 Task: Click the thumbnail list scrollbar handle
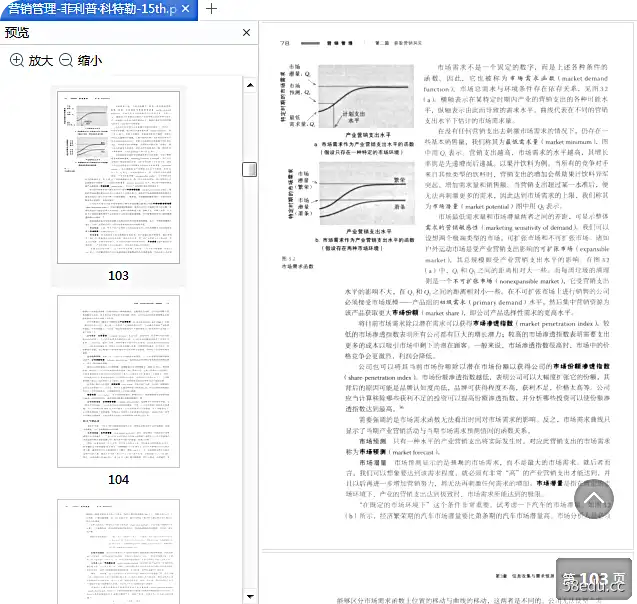click(x=249, y=169)
